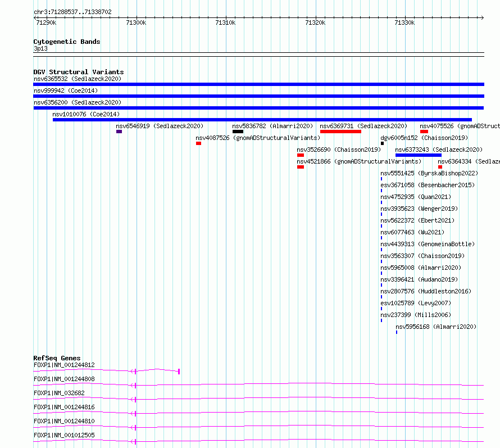Screen dimensions: 500x448
Task: Open nsv2807576 (Huddleston2016) label
Action: [x=426, y=291]
